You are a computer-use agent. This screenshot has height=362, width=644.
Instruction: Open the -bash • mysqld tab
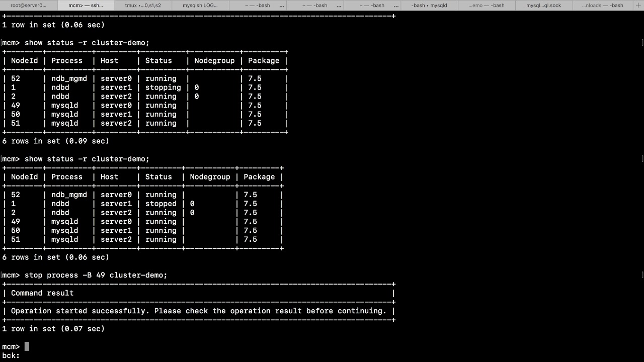pos(429,5)
